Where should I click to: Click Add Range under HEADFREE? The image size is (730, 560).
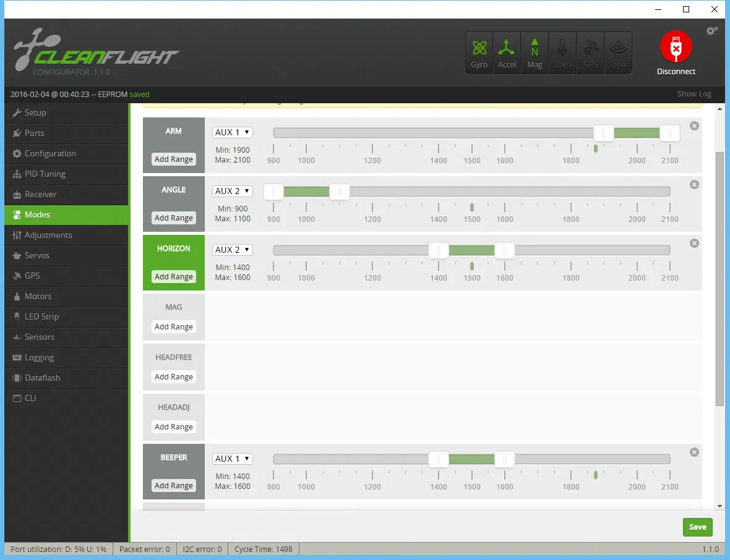(x=174, y=377)
